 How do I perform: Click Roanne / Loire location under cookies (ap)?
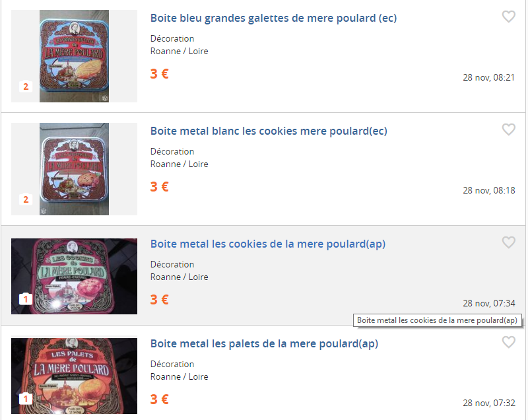tap(179, 277)
